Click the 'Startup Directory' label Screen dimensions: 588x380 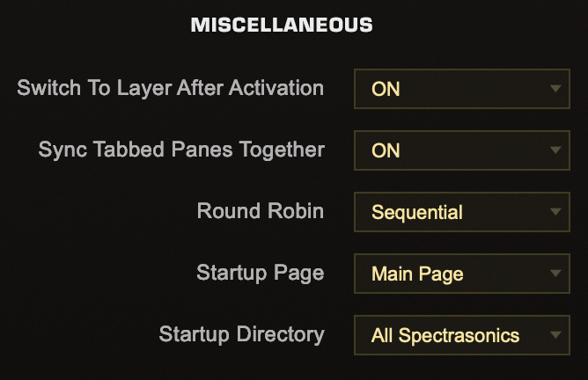(x=241, y=334)
